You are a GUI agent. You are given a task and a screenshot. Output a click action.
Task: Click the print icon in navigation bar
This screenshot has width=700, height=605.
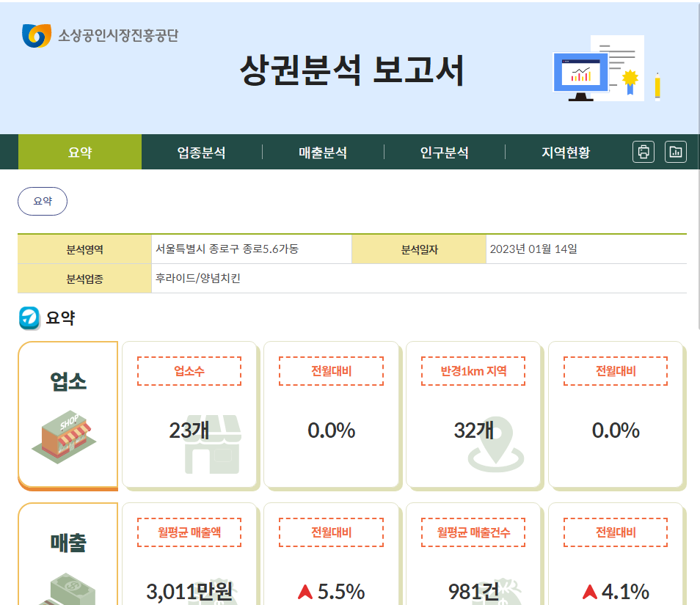click(x=644, y=152)
